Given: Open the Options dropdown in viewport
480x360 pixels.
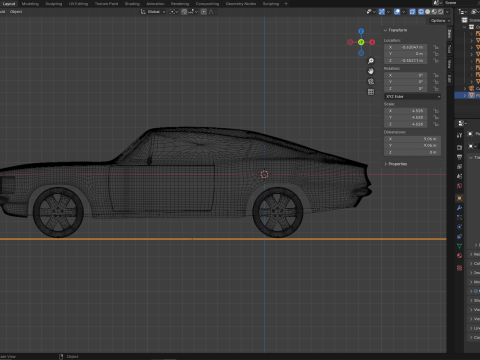Looking at the screenshot, I should pyautogui.click(x=440, y=21).
